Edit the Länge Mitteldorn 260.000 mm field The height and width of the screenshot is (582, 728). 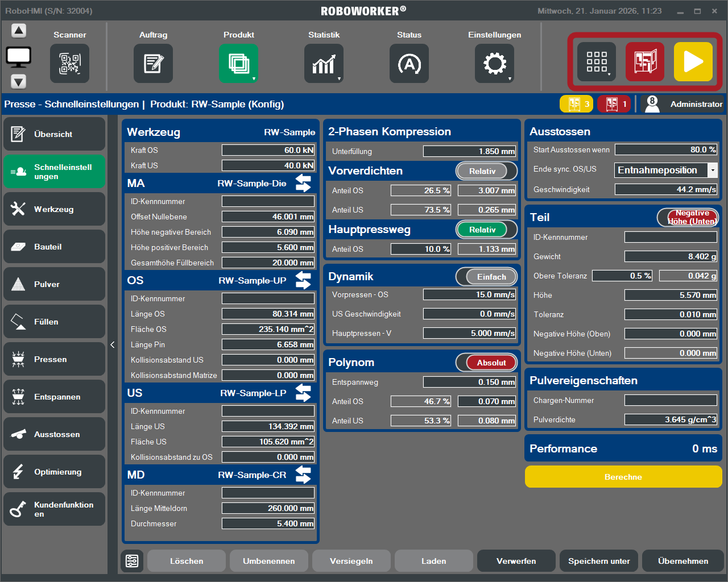click(x=268, y=508)
